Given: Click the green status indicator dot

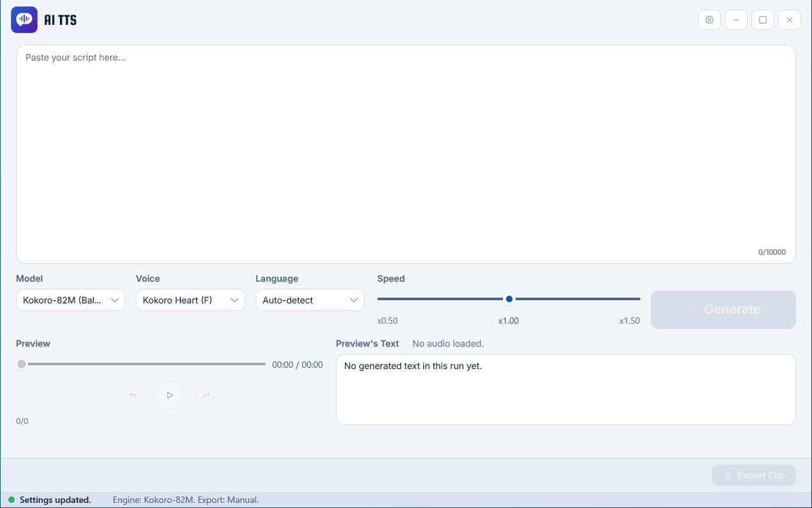Looking at the screenshot, I should point(11,500).
